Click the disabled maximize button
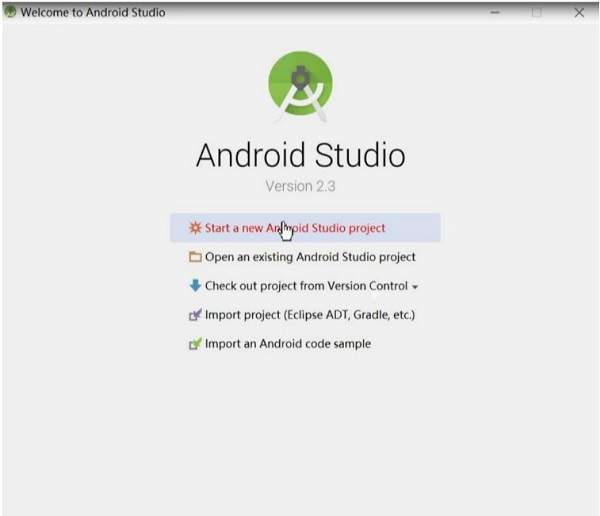This screenshot has height=516, width=600. click(x=537, y=13)
